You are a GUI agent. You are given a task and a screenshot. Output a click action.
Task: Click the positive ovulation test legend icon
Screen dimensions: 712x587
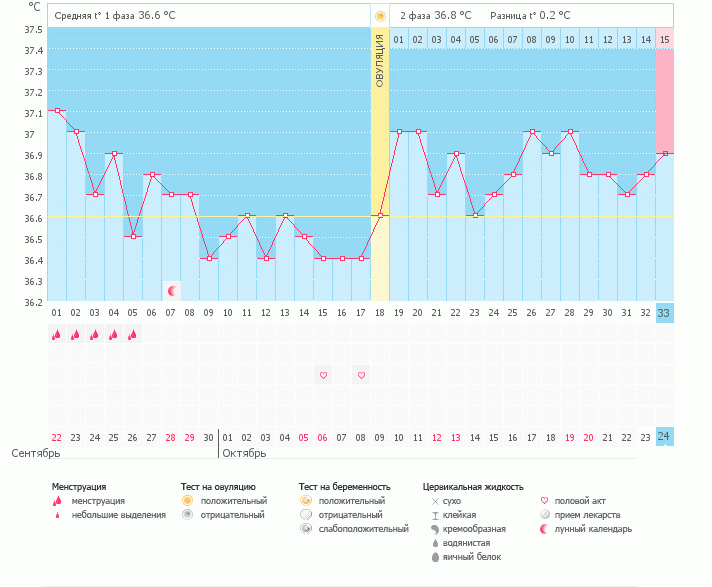(187, 500)
